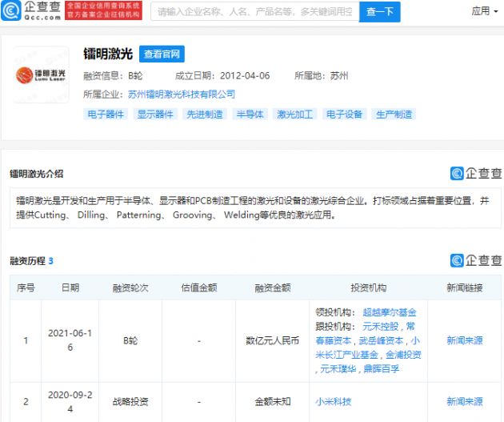504x422 pixels.
Task: Click the 企查查 watermark logo beside 镭明激光介绍
Action: pos(476,173)
